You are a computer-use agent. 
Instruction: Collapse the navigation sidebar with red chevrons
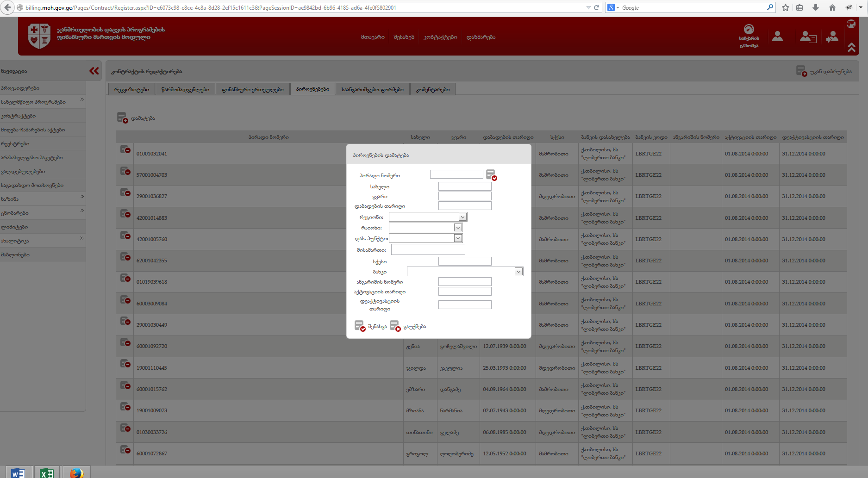pyautogui.click(x=94, y=71)
